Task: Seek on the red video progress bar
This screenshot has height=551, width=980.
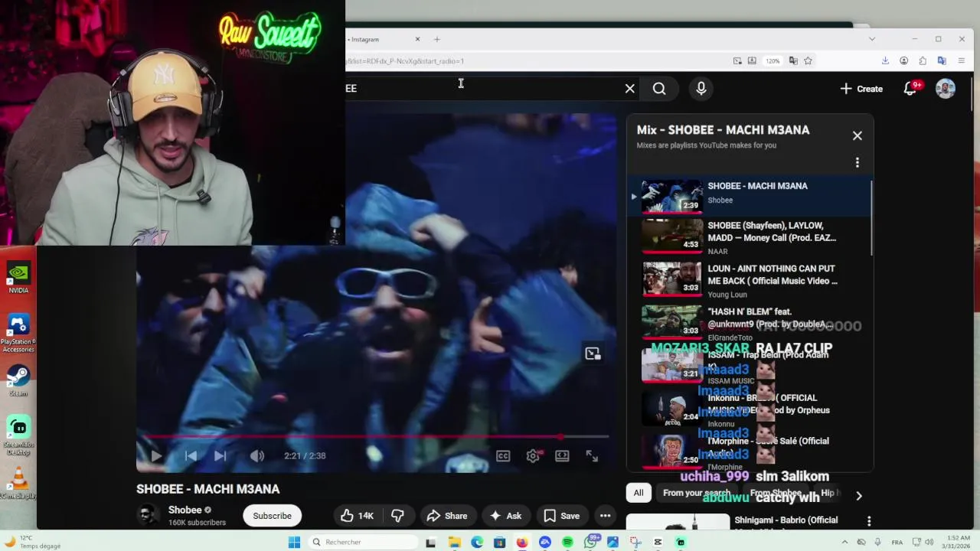Action: (373, 437)
